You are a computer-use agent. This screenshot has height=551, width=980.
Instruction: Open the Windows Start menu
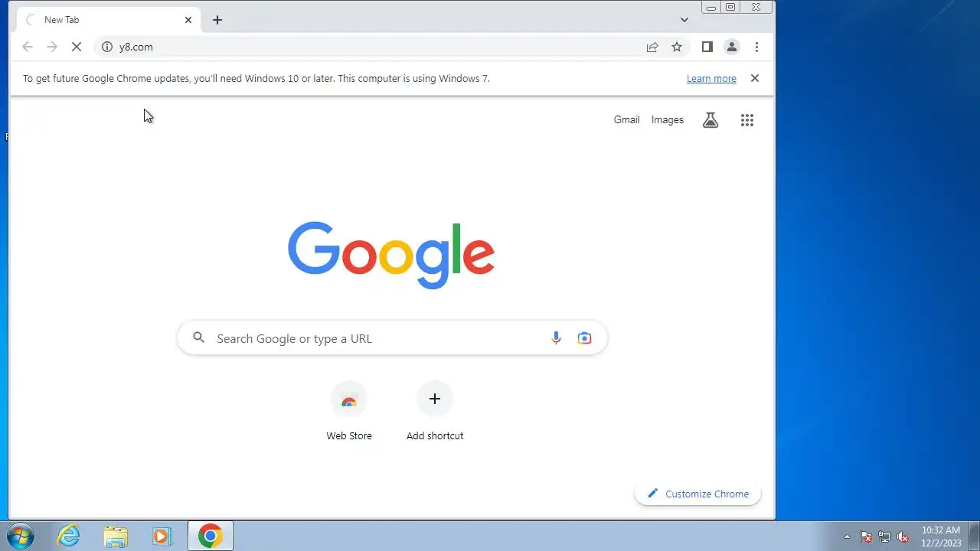click(21, 536)
